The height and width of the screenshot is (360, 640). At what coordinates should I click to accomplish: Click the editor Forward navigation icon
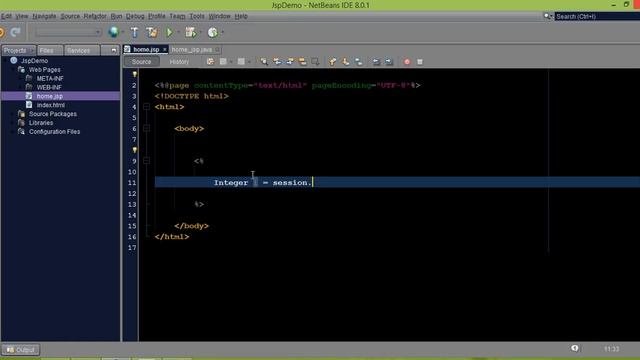(x=241, y=62)
